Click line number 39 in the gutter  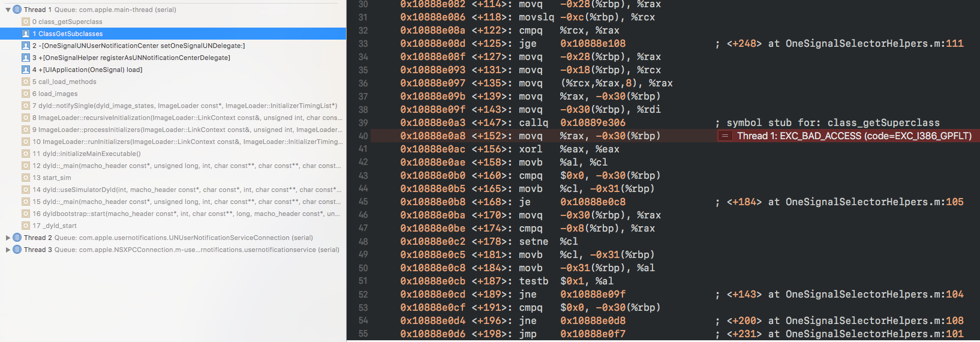click(x=363, y=123)
